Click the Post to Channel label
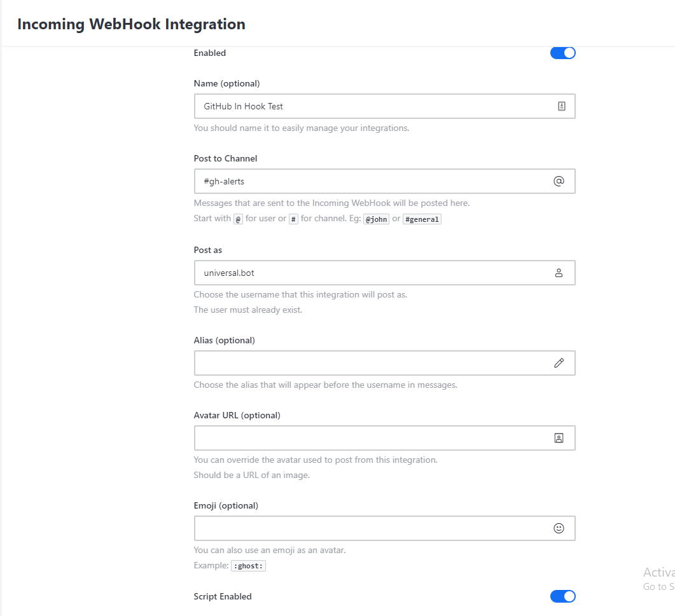 225,158
